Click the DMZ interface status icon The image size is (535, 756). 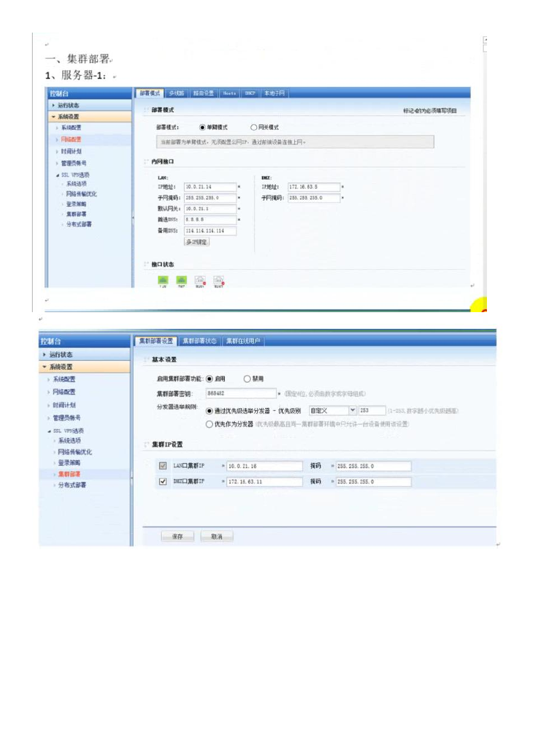[x=181, y=280]
